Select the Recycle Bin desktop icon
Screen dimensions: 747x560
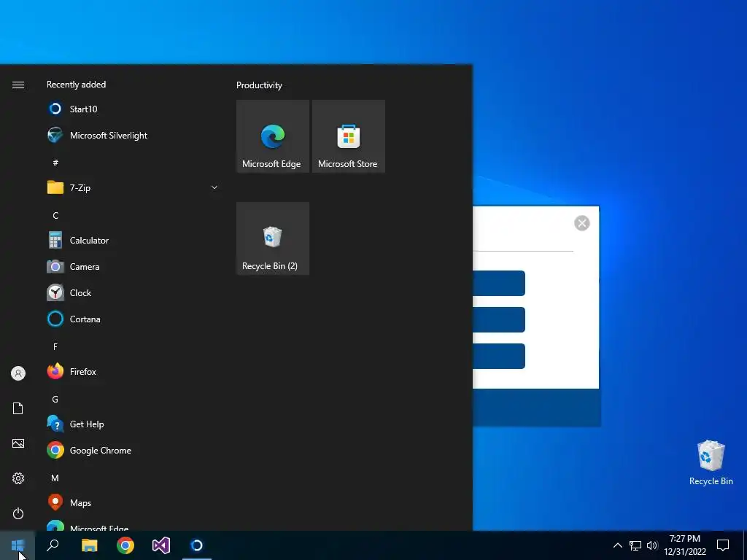click(x=711, y=463)
